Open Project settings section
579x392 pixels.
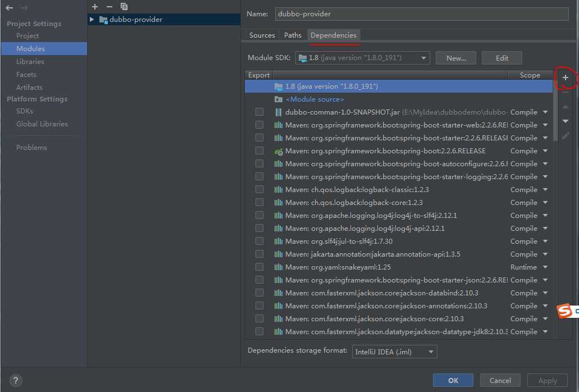[x=28, y=36]
